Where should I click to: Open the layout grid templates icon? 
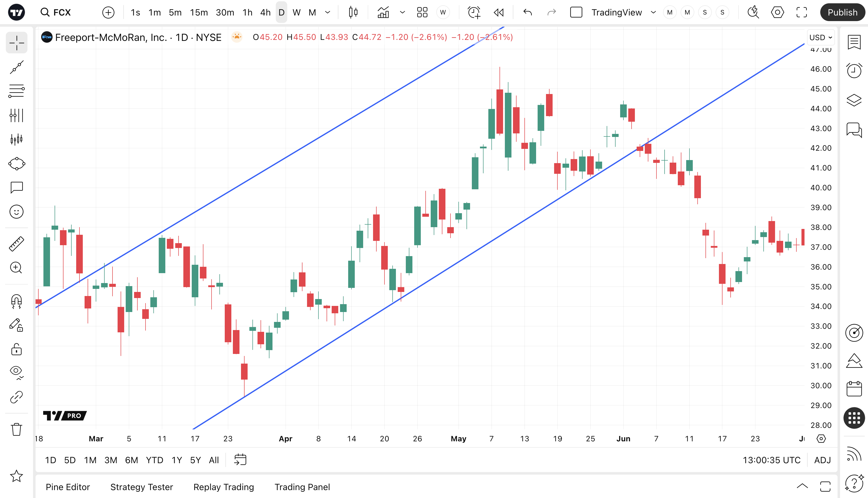[422, 13]
